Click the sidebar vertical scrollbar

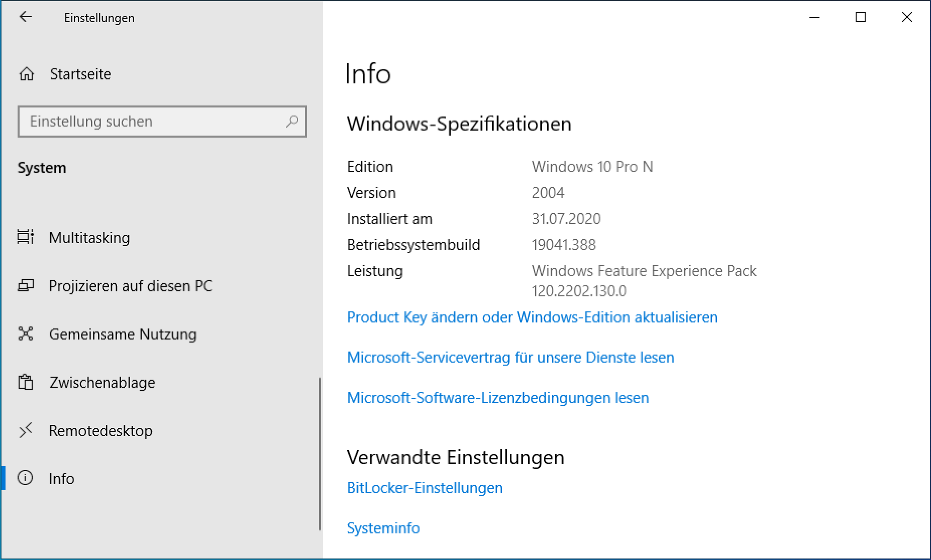(320, 454)
